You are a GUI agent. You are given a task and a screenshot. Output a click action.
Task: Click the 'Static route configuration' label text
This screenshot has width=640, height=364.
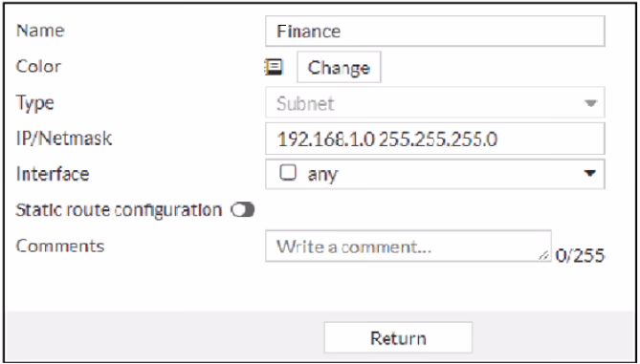pos(119,210)
